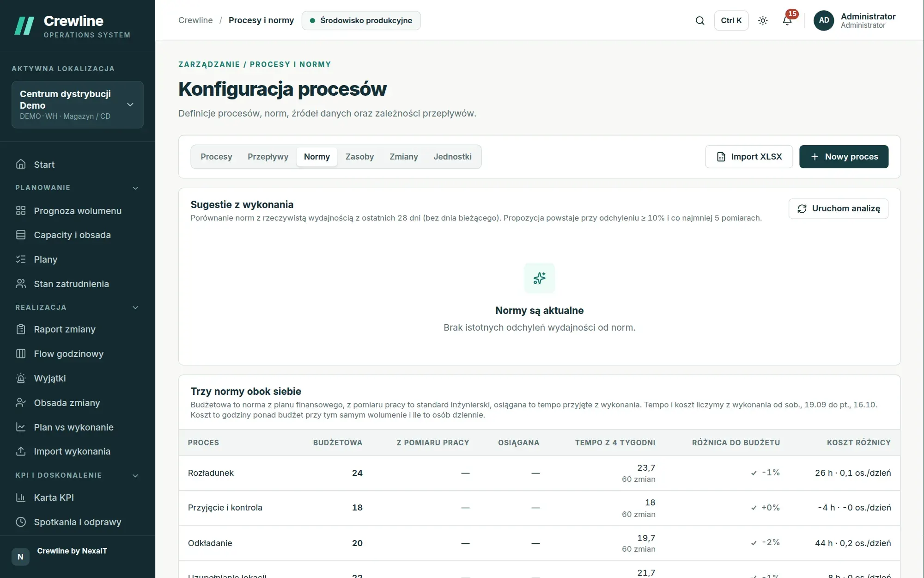Image resolution: width=924 pixels, height=578 pixels.
Task: Click the N avatar beside Crewline by NexaIT
Action: [x=20, y=557]
